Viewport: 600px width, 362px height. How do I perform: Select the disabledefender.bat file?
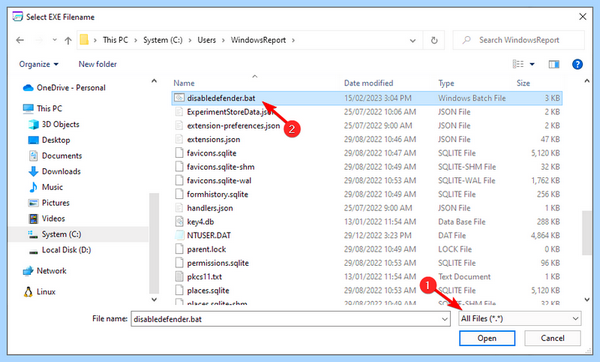click(x=367, y=98)
